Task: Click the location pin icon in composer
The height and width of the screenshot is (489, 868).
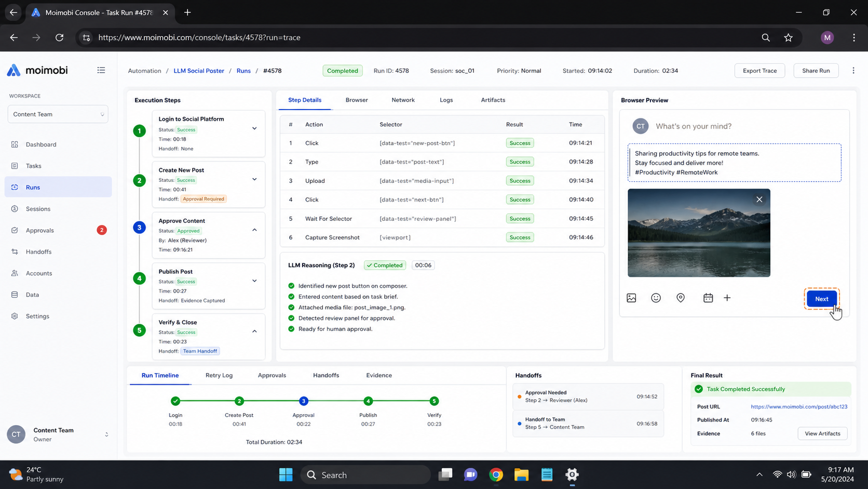Action: 681,298
